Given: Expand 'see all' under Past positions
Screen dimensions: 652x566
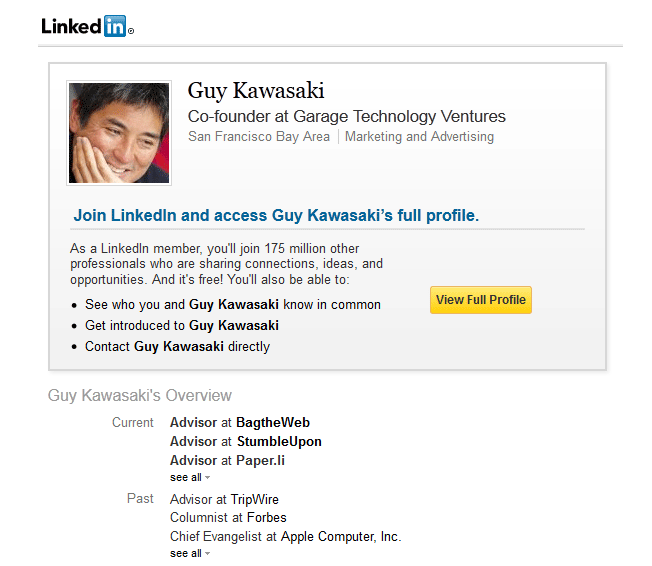Looking at the screenshot, I should click(186, 554).
